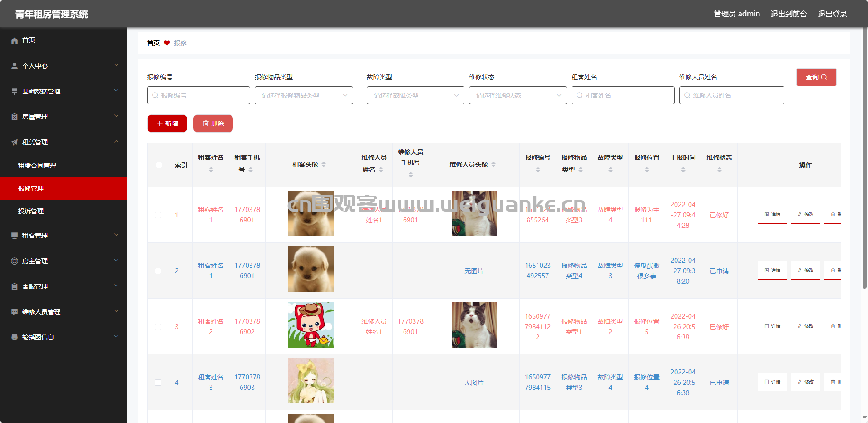Sort by 故障类型 column arrows
This screenshot has height=423, width=868.
[611, 170]
